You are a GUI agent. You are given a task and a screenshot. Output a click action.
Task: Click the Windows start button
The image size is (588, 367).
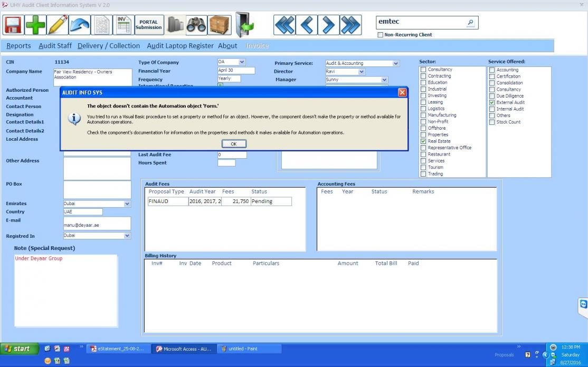point(19,349)
